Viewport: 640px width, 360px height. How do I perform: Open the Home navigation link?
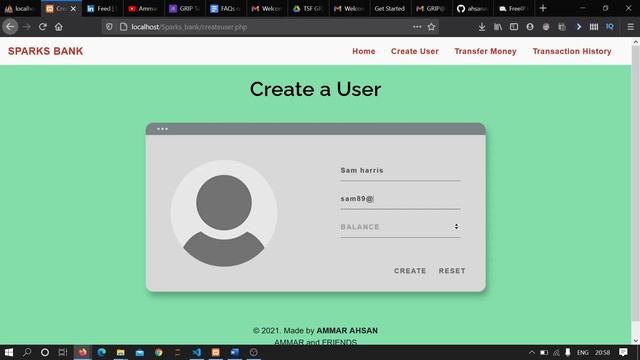tap(364, 51)
